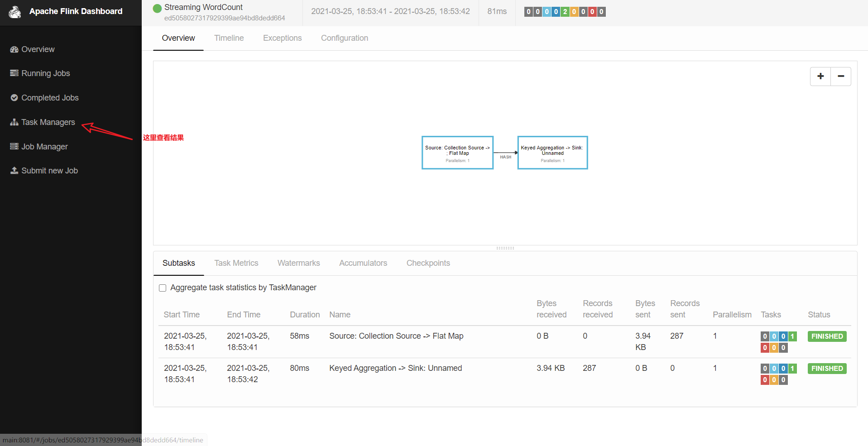Click the graph panel resize handle

(505, 248)
